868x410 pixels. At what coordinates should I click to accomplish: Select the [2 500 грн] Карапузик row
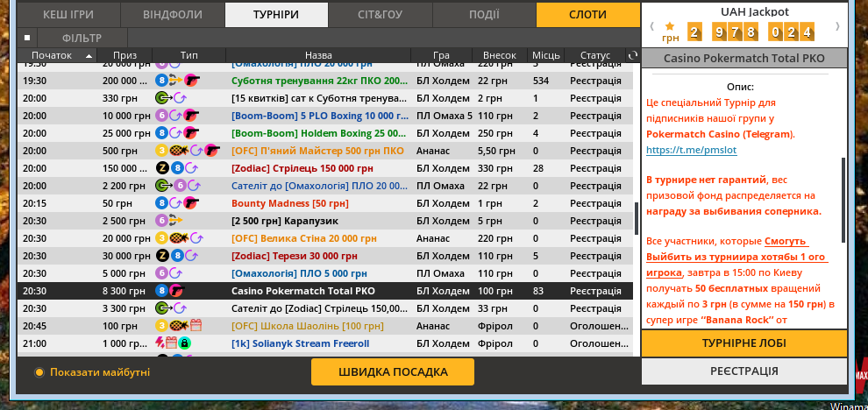point(325,221)
